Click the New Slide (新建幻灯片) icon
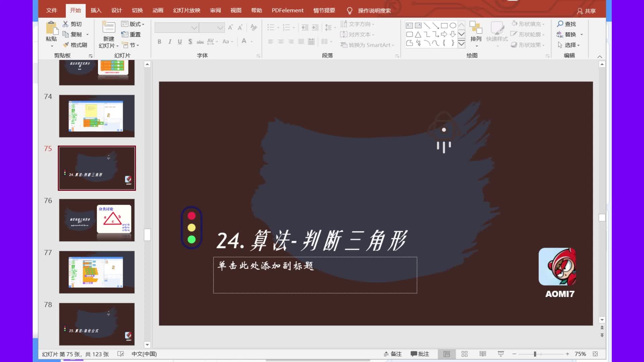644x362 pixels. (x=108, y=27)
